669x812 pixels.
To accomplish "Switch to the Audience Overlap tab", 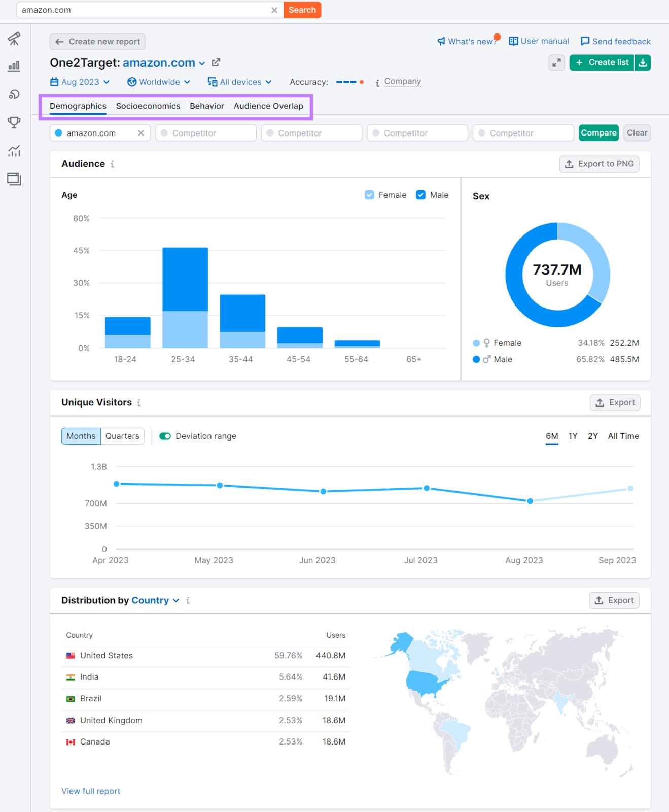I will (268, 106).
